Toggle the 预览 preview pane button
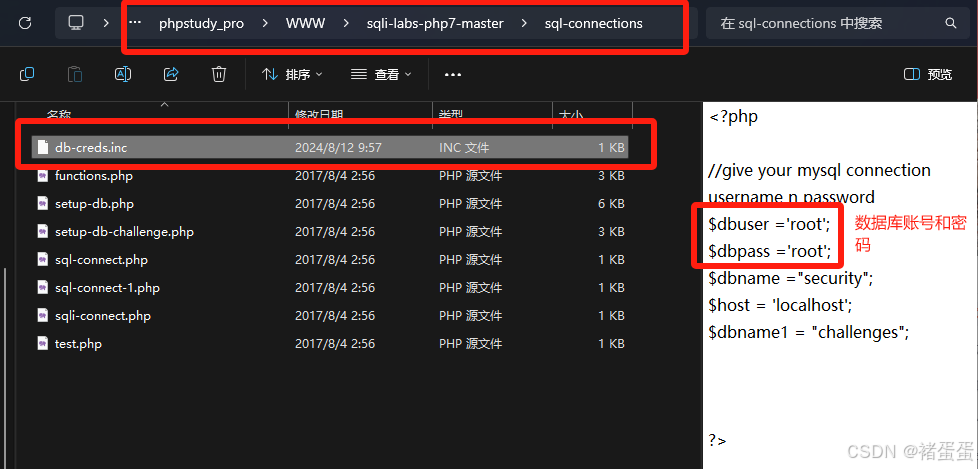 click(x=928, y=74)
